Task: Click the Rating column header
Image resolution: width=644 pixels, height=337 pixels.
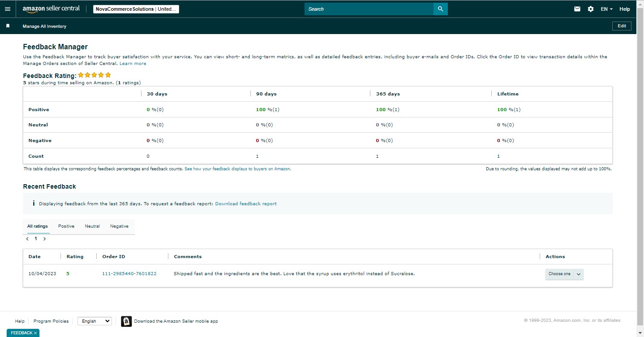Action: 75,257
